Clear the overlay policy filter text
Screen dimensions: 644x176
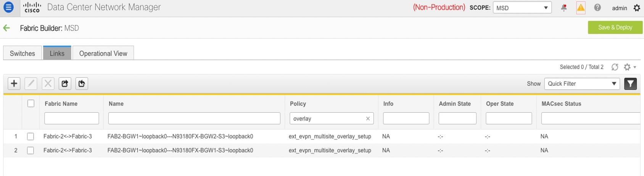(x=368, y=118)
